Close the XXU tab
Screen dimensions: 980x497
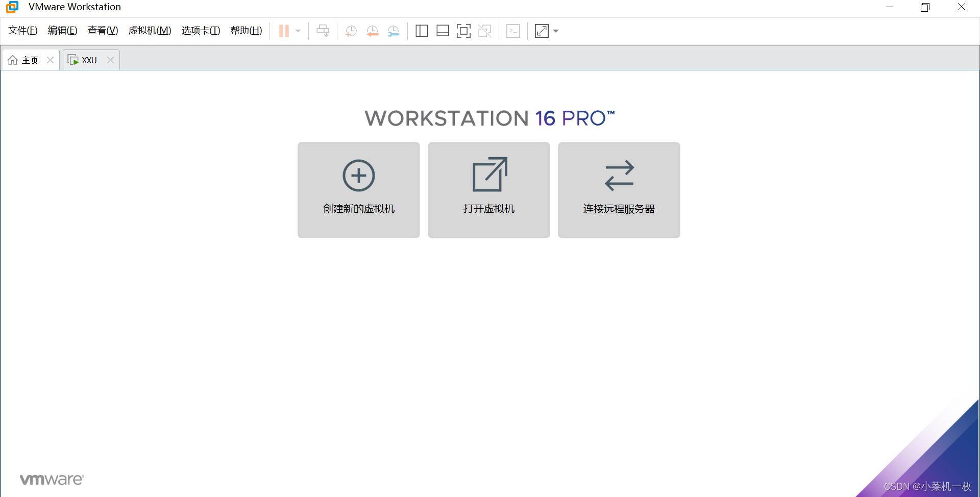[x=110, y=60]
